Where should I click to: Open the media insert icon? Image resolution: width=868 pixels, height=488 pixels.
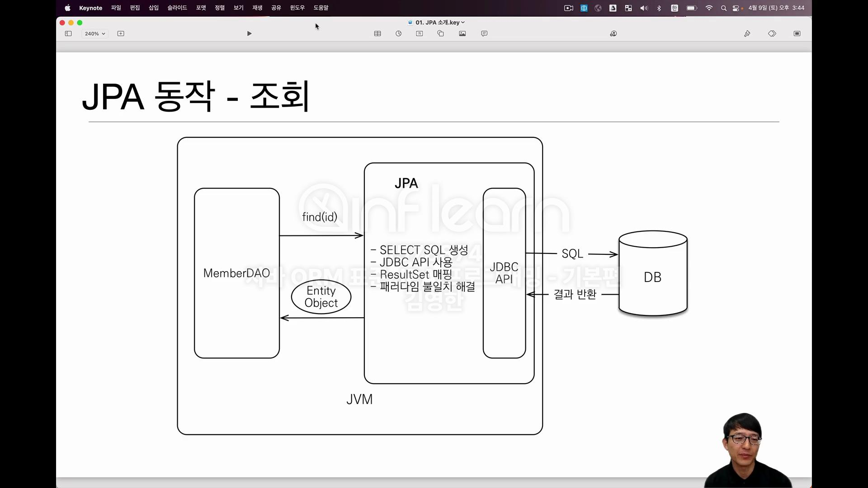(462, 33)
